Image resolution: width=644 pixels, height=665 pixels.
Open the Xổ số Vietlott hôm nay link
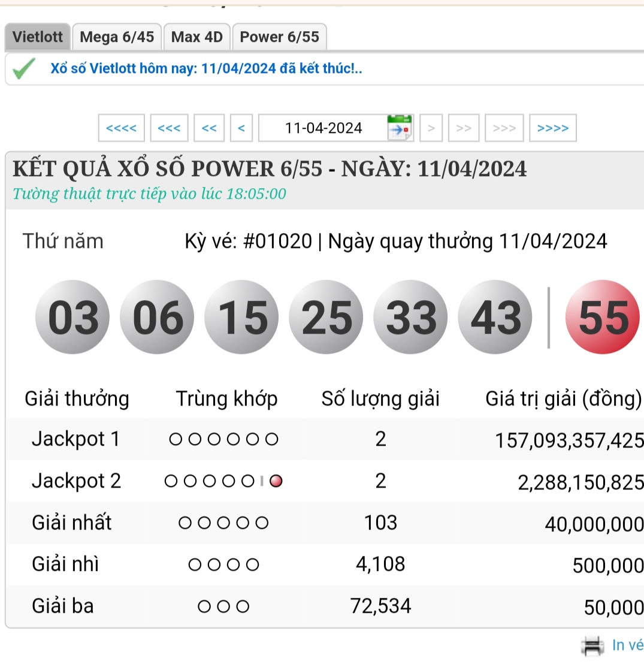coord(206,68)
